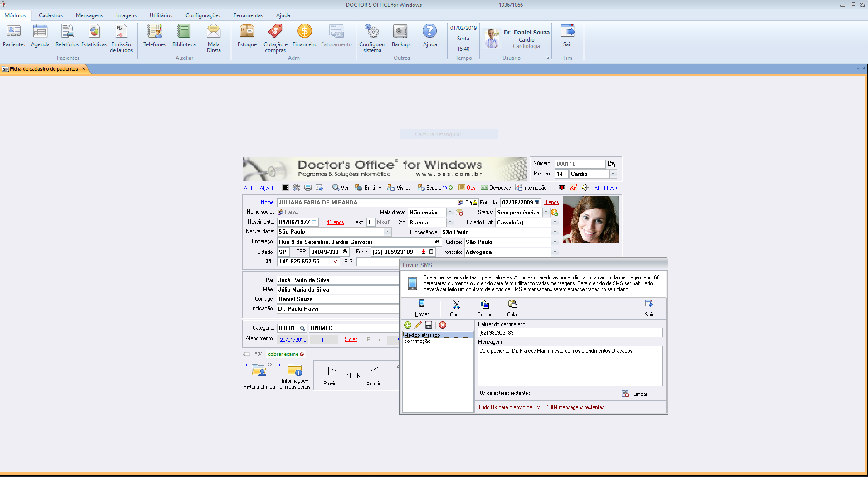Image resolution: width=868 pixels, height=477 pixels.
Task: Open the Imagens menu
Action: [x=126, y=15]
